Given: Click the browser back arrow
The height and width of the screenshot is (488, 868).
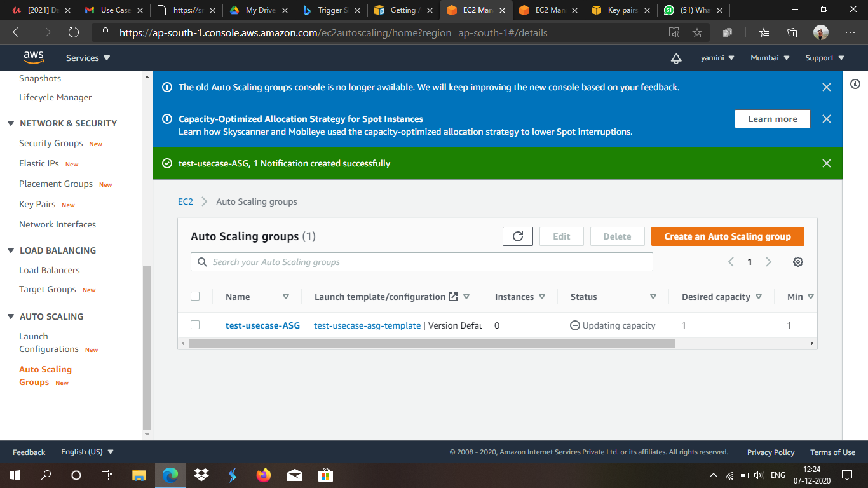Looking at the screenshot, I should pyautogui.click(x=18, y=32).
